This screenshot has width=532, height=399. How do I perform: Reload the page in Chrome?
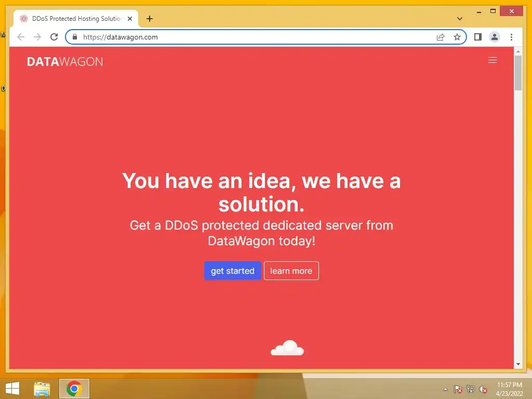pyautogui.click(x=54, y=37)
